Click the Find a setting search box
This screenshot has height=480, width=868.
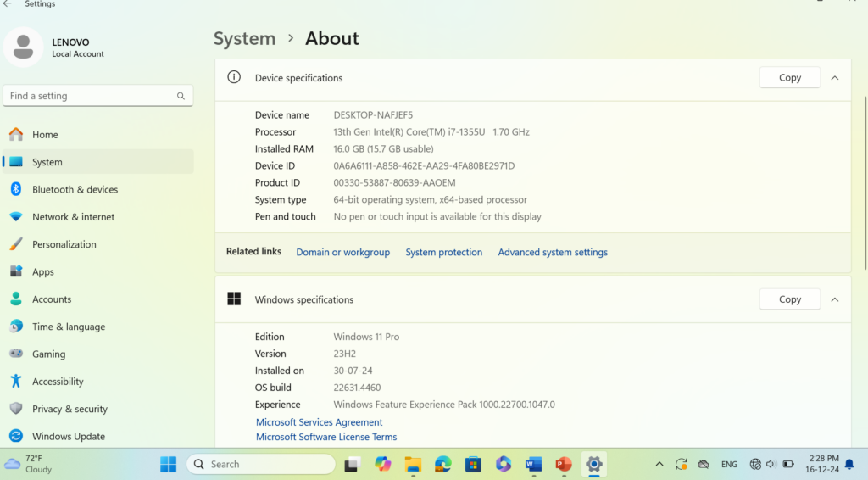[92, 96]
